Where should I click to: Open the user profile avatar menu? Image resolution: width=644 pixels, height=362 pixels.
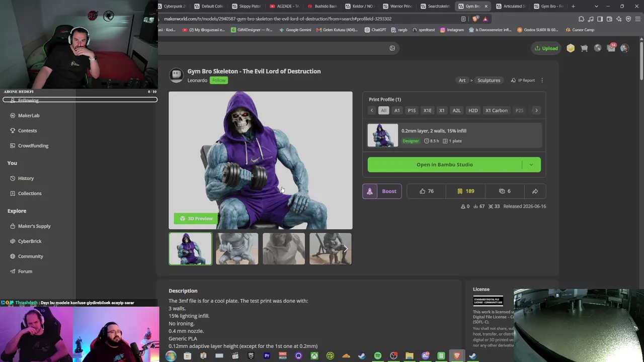tap(624, 48)
